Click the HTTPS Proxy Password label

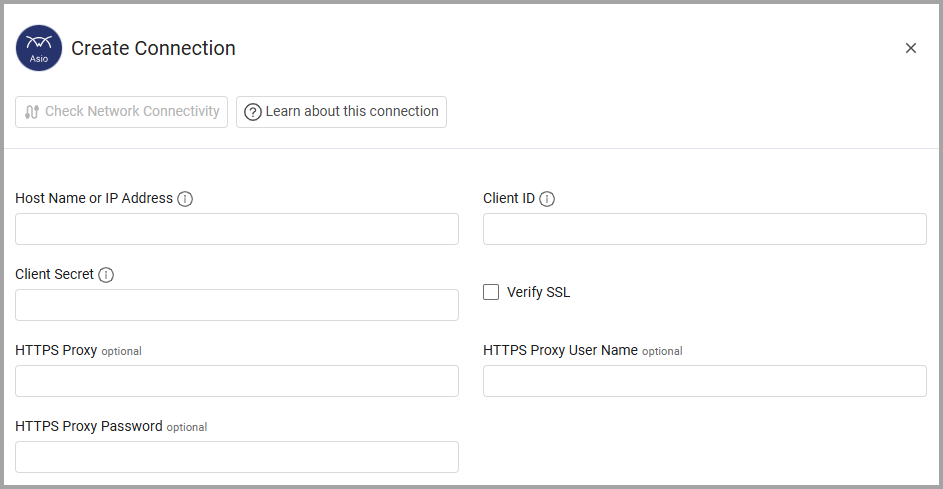click(89, 426)
